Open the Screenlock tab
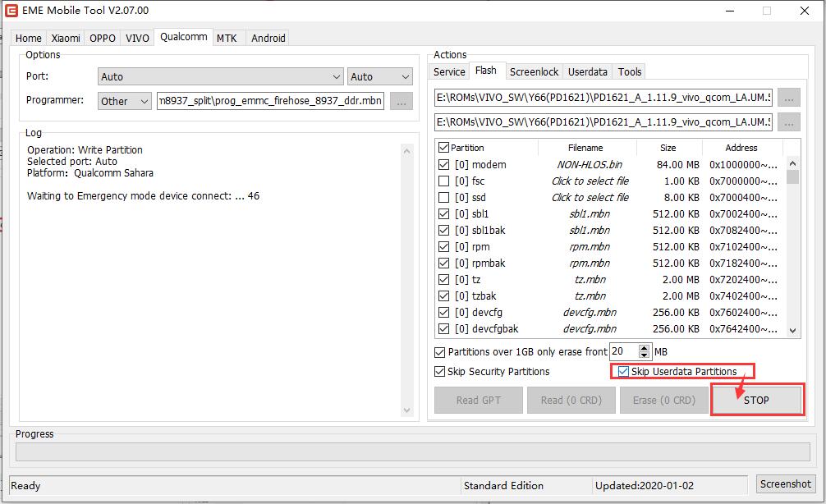Viewport: 826px width, 504px height. pyautogui.click(x=535, y=71)
